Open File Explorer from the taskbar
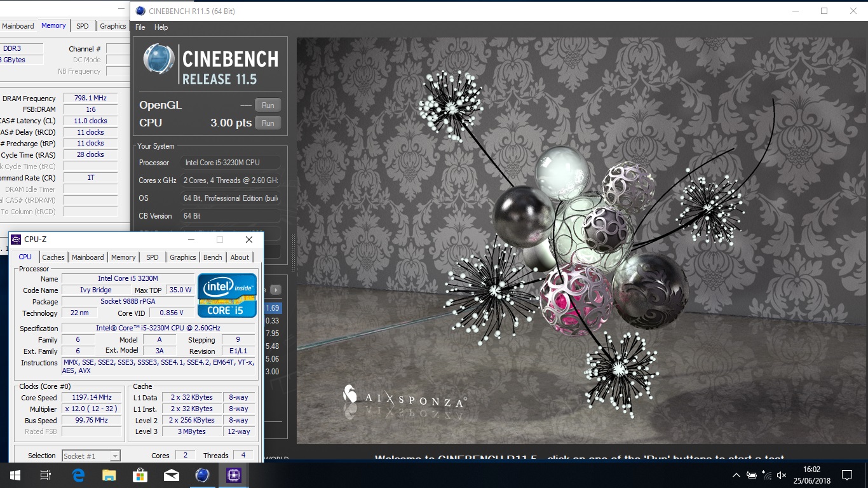Screen dimensions: 868x488 (109, 475)
